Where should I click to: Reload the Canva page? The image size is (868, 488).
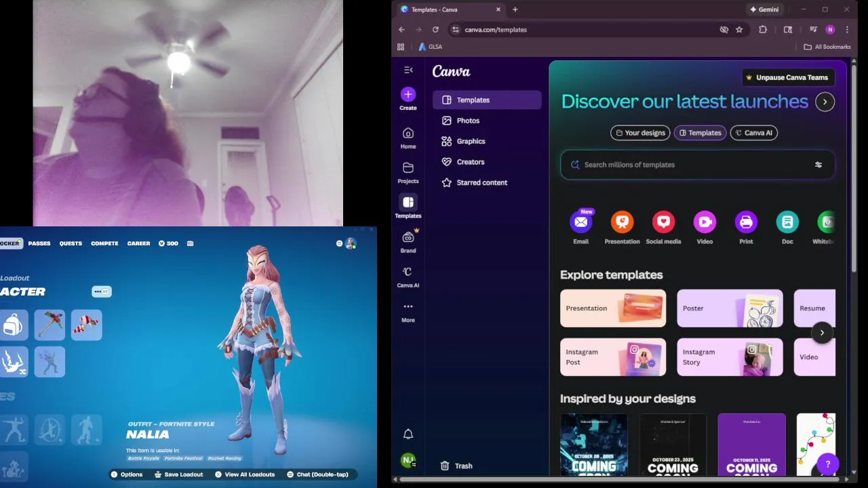click(435, 30)
